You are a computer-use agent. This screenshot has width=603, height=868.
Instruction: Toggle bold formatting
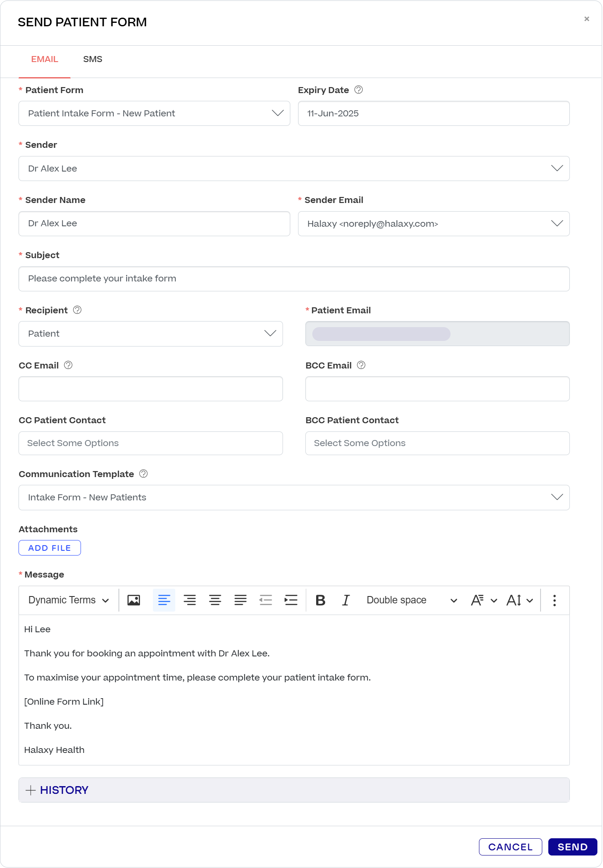320,600
